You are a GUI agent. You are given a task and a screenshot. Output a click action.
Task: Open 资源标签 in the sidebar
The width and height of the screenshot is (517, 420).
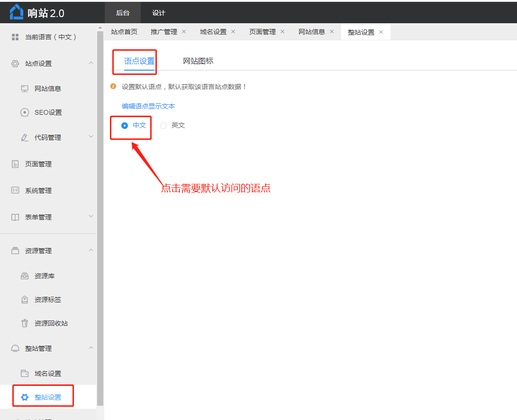click(47, 300)
